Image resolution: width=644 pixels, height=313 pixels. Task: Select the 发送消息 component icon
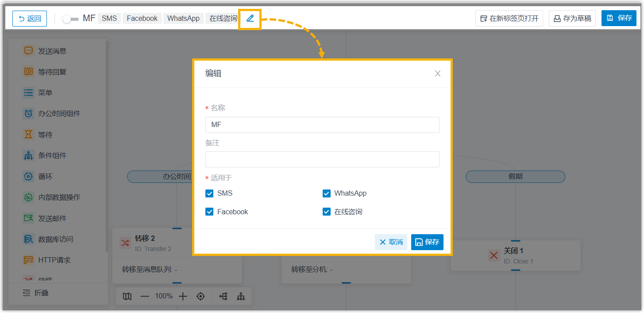tap(28, 51)
